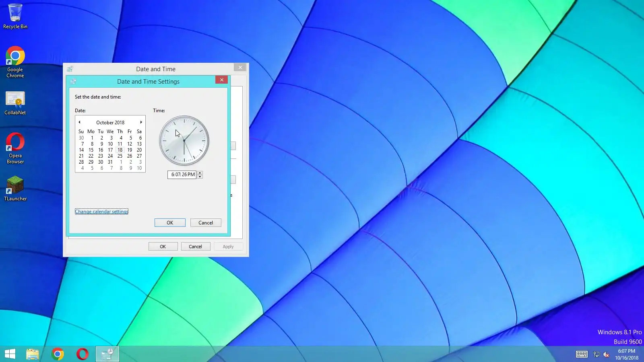Screen dimensions: 644x362
Task: Click the muted volume tray icon
Action: 606,354
